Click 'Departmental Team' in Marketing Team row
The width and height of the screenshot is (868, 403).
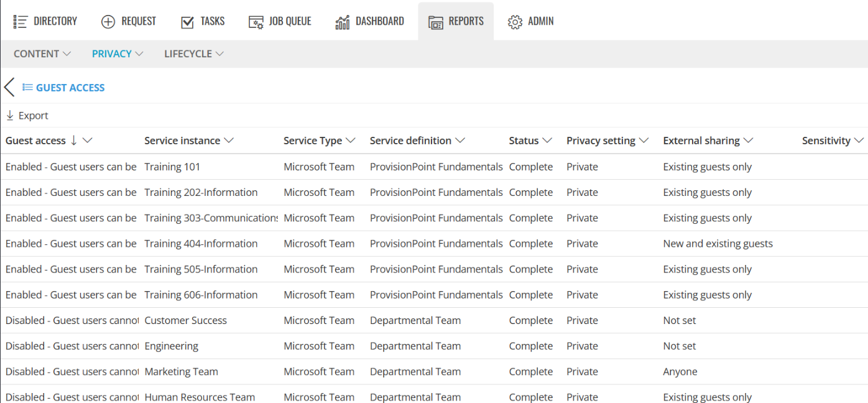pyautogui.click(x=415, y=371)
